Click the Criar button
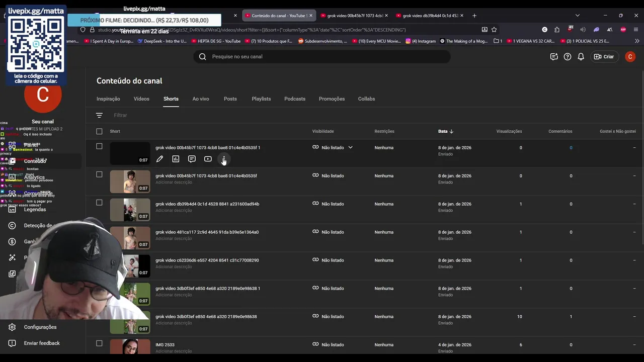 604,57
